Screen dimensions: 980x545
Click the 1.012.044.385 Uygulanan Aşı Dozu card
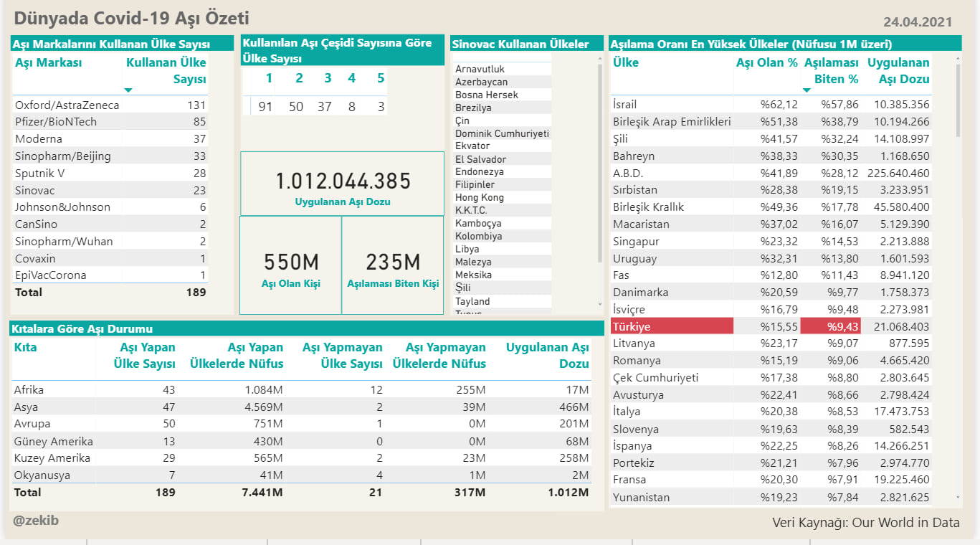(342, 184)
